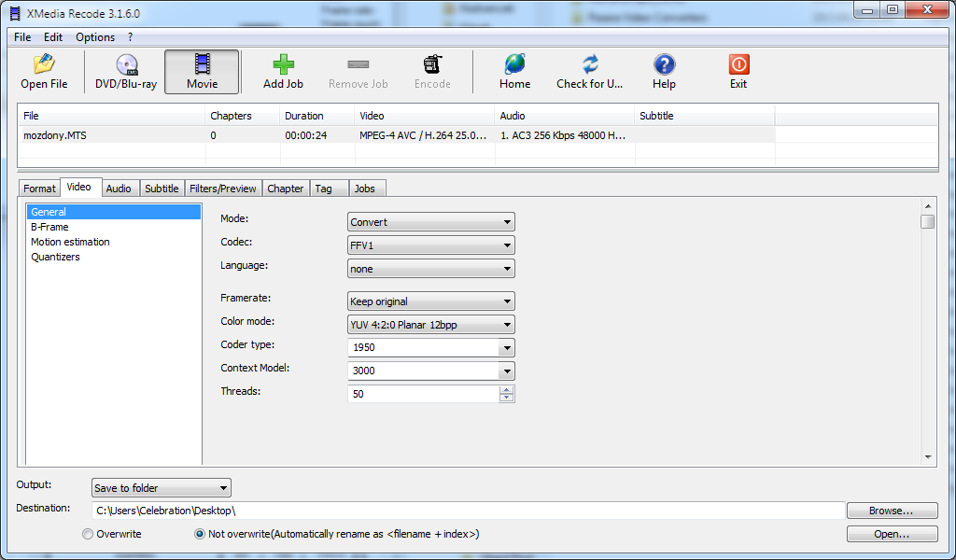
Task: Click the Duration column header
Action: tap(316, 116)
